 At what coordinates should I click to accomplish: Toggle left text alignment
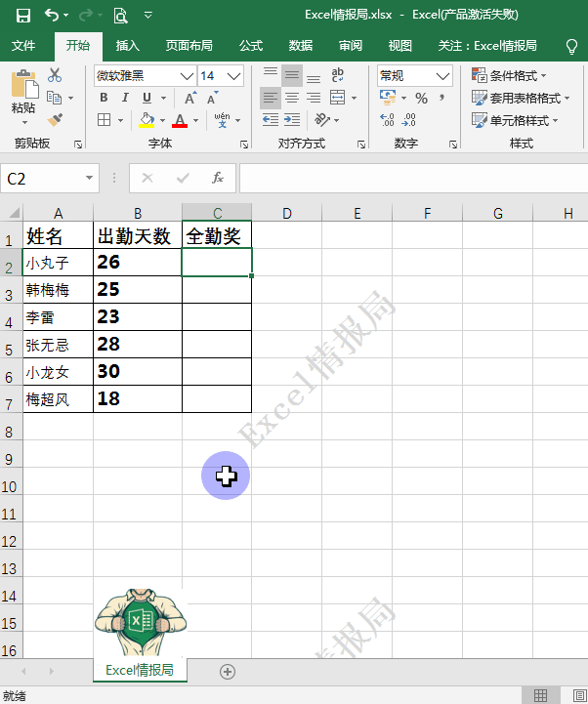(x=270, y=98)
